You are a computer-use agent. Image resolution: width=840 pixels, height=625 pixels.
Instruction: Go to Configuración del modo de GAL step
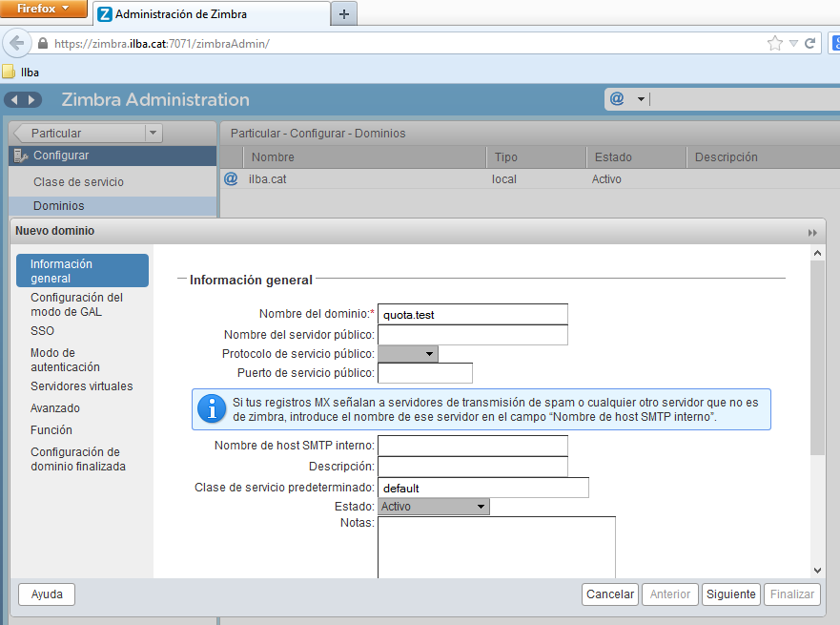[x=76, y=304]
